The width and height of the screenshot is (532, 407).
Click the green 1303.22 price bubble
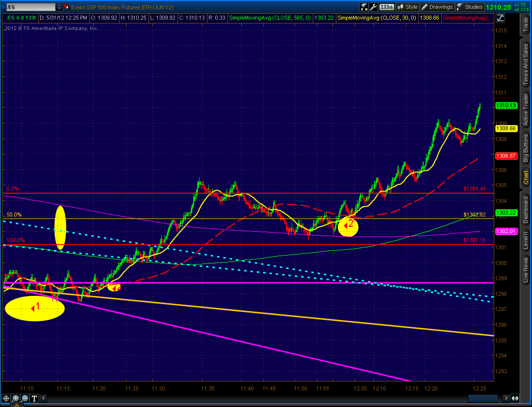[506, 213]
